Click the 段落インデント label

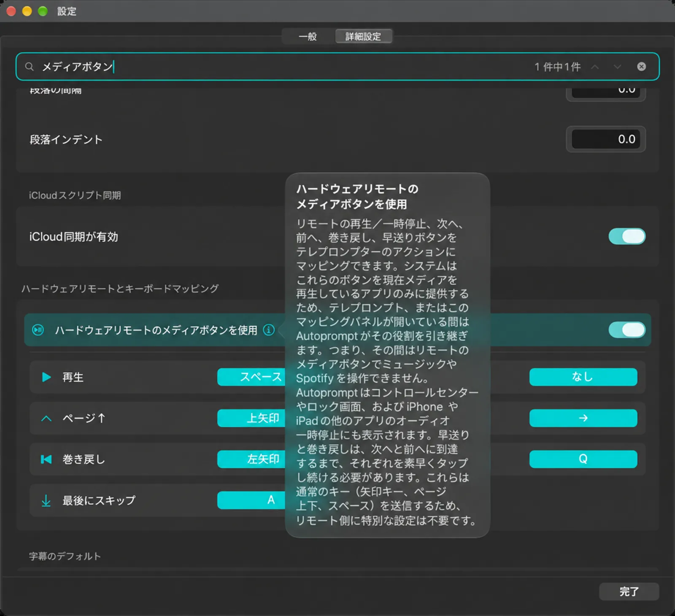point(66,140)
